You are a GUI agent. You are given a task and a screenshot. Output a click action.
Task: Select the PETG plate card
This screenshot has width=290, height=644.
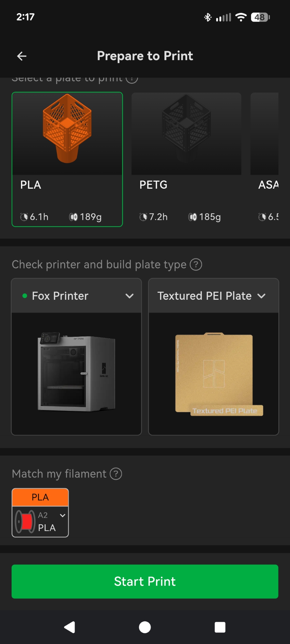pos(186,159)
